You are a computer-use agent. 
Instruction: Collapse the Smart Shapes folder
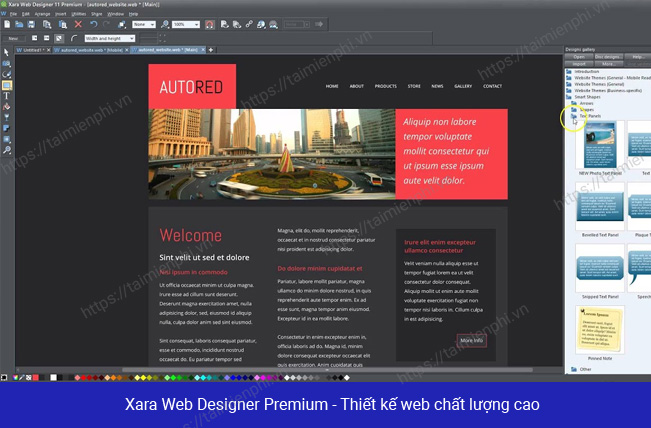569,97
